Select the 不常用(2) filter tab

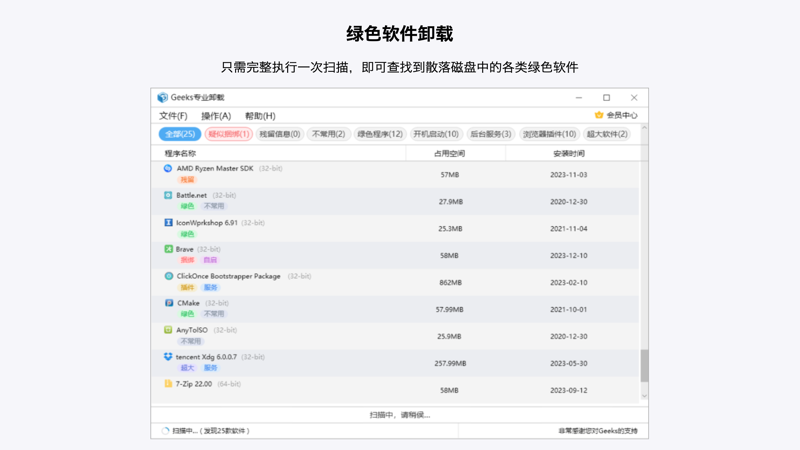pyautogui.click(x=329, y=134)
